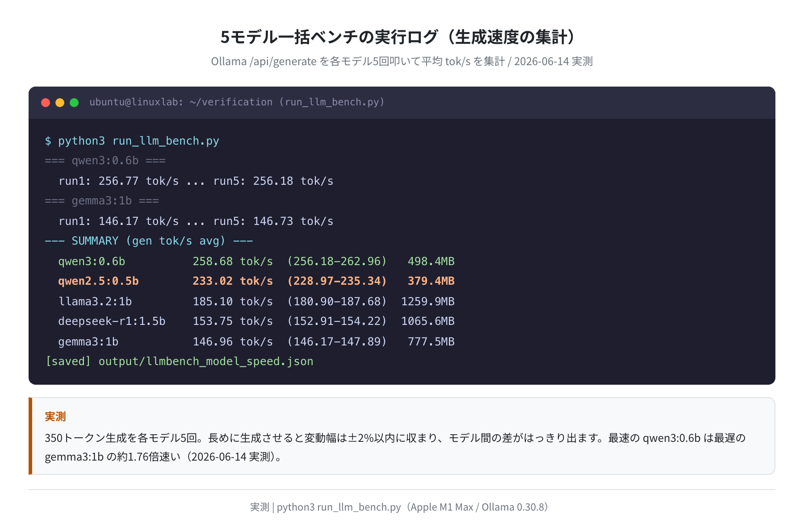Click the section header === qwen3:0.6b ===
Image resolution: width=804 pixels, height=532 pixels.
pos(105,161)
